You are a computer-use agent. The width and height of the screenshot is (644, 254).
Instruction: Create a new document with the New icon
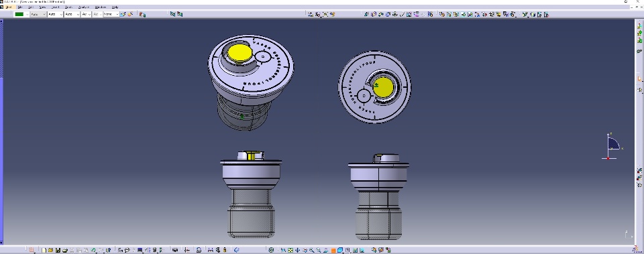pyautogui.click(x=44, y=250)
